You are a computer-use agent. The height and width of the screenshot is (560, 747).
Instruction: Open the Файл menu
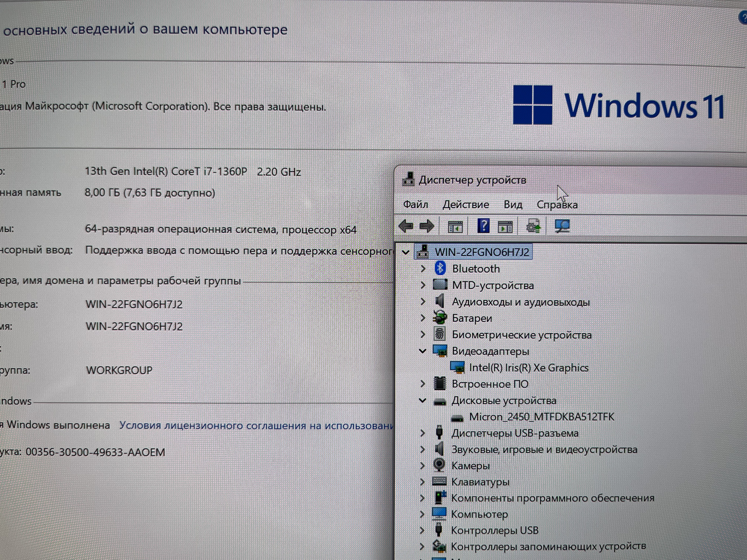pos(415,205)
